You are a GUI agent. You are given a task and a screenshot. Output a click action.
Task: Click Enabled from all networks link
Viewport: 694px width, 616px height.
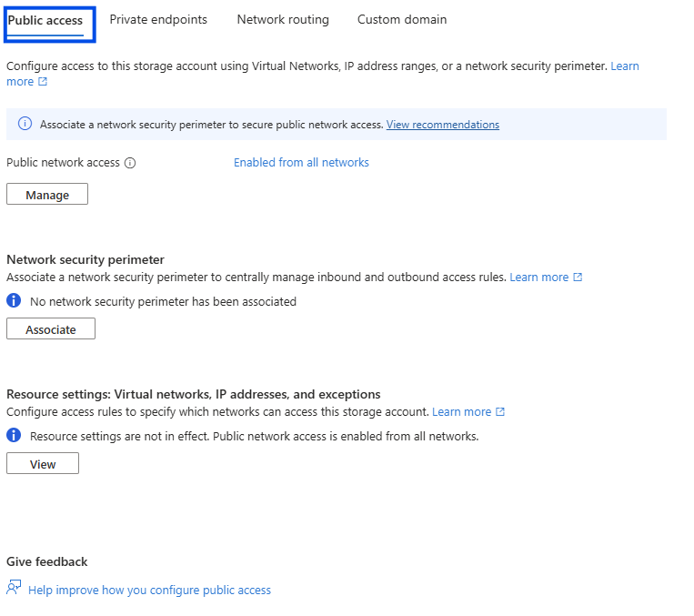301,163
